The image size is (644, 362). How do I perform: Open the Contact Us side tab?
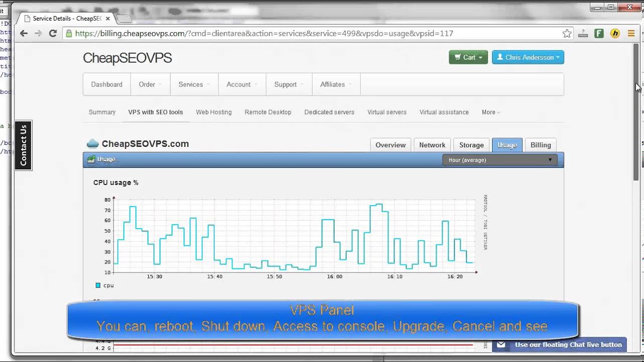(x=23, y=145)
